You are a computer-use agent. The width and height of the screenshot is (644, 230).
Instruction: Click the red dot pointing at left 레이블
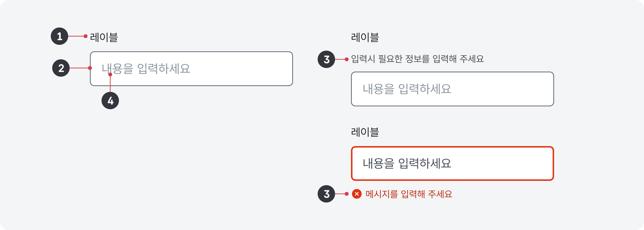(86, 36)
